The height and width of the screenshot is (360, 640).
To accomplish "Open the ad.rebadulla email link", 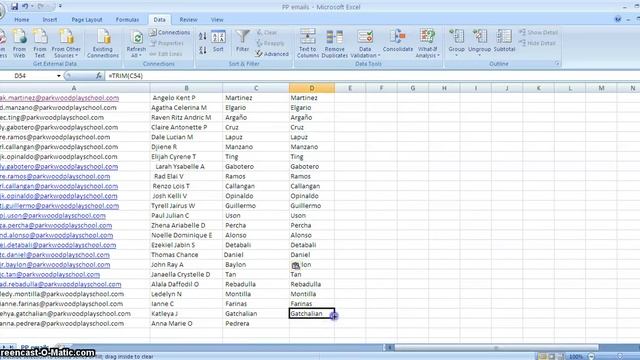I will [60, 284].
